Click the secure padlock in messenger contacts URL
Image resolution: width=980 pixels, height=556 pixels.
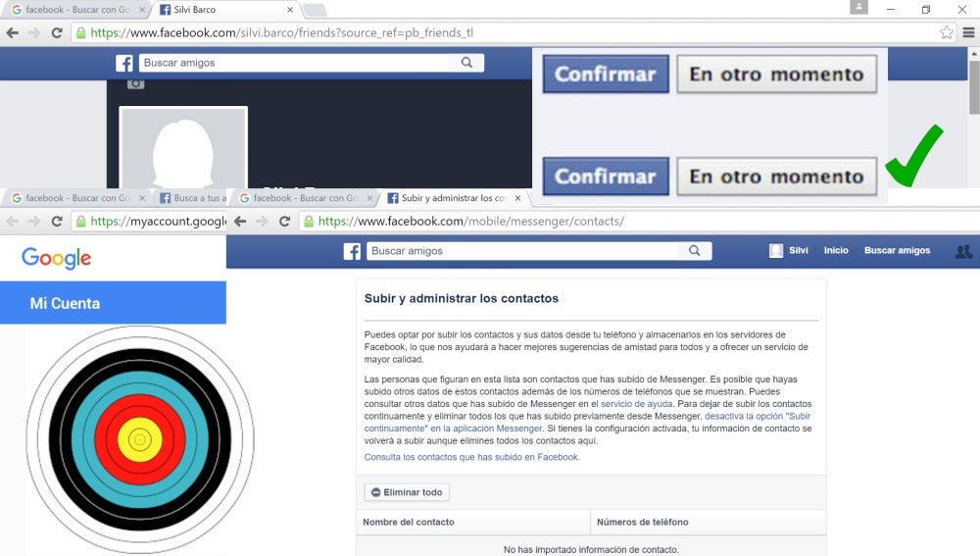click(x=309, y=222)
